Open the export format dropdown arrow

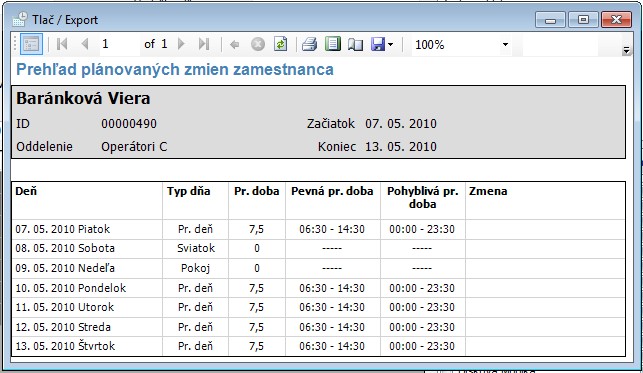coord(390,44)
